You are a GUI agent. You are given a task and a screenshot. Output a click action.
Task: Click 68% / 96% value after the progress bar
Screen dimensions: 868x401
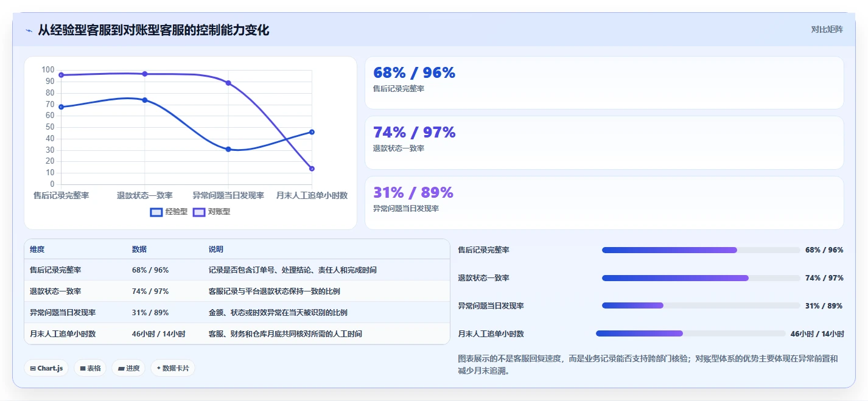click(x=824, y=250)
